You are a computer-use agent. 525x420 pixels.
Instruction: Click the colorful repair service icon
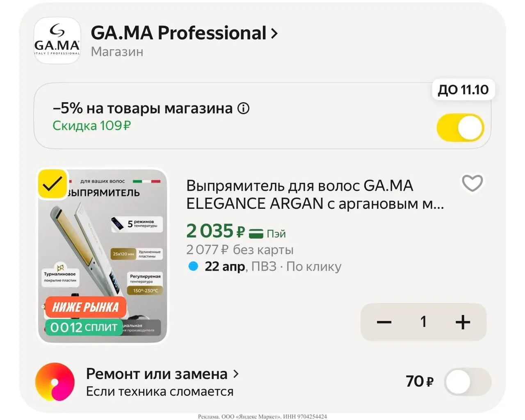click(55, 382)
